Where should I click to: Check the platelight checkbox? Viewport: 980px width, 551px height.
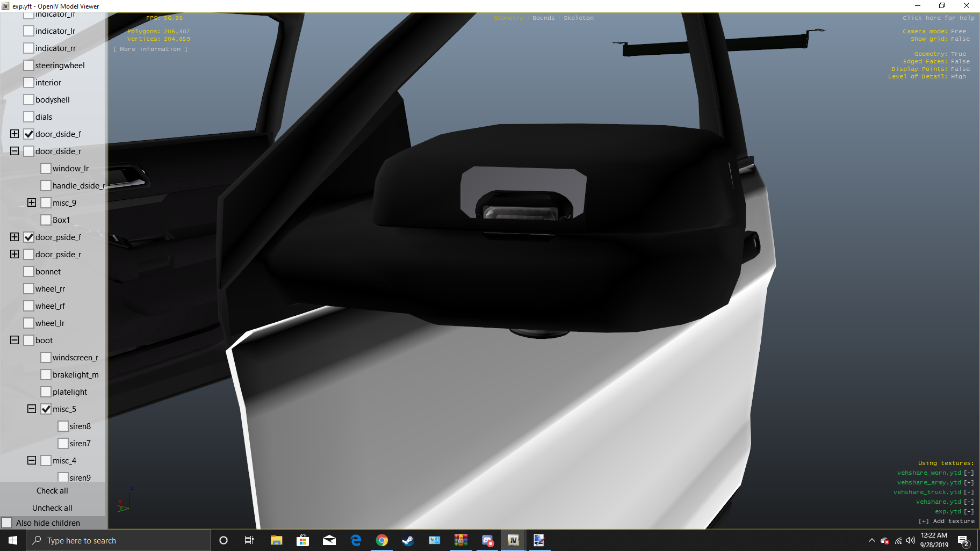(46, 392)
